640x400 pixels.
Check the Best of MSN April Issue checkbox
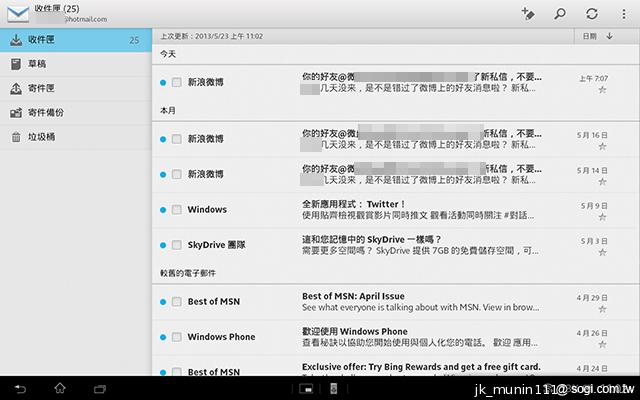click(176, 302)
